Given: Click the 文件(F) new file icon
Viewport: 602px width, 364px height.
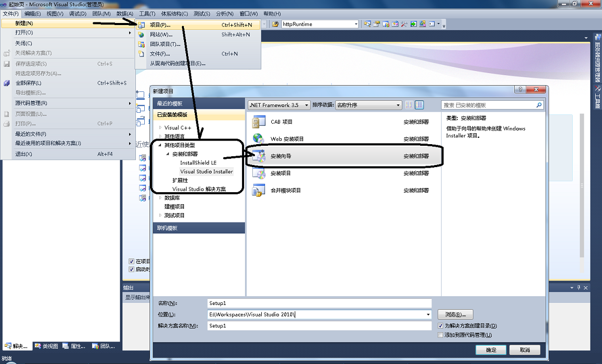Looking at the screenshot, I should pyautogui.click(x=141, y=54).
